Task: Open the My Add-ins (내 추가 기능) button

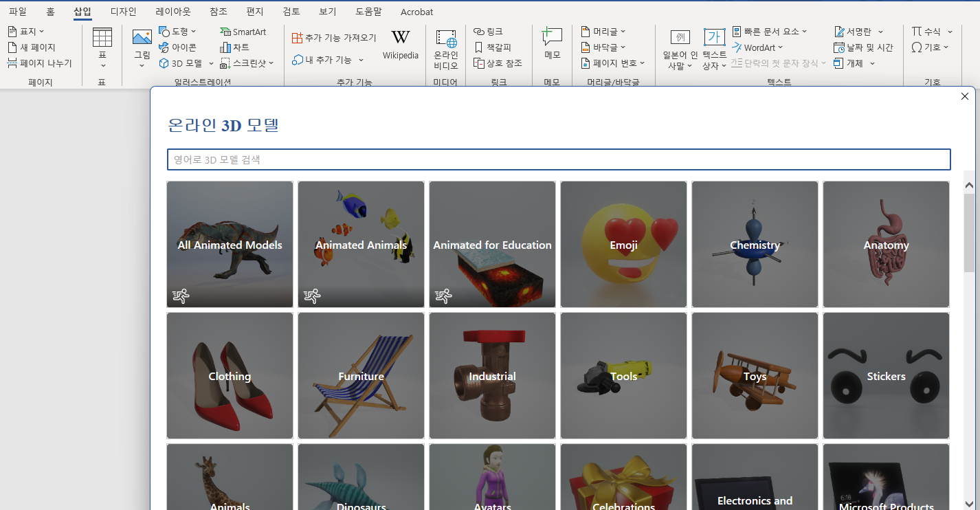Action: click(328, 60)
